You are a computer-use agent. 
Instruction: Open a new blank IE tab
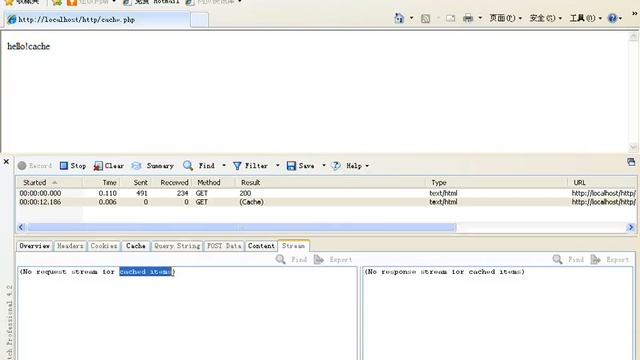tap(200, 20)
